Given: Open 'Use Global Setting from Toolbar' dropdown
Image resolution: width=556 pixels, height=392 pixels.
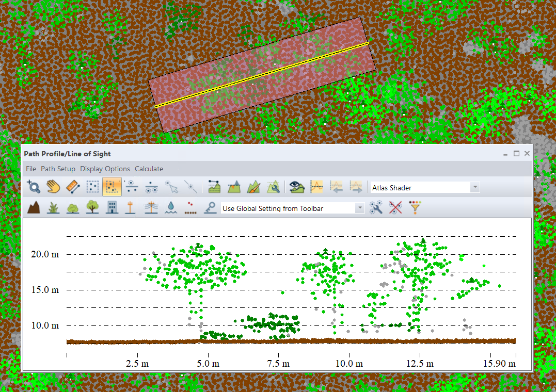Looking at the screenshot, I should pyautogui.click(x=293, y=208).
